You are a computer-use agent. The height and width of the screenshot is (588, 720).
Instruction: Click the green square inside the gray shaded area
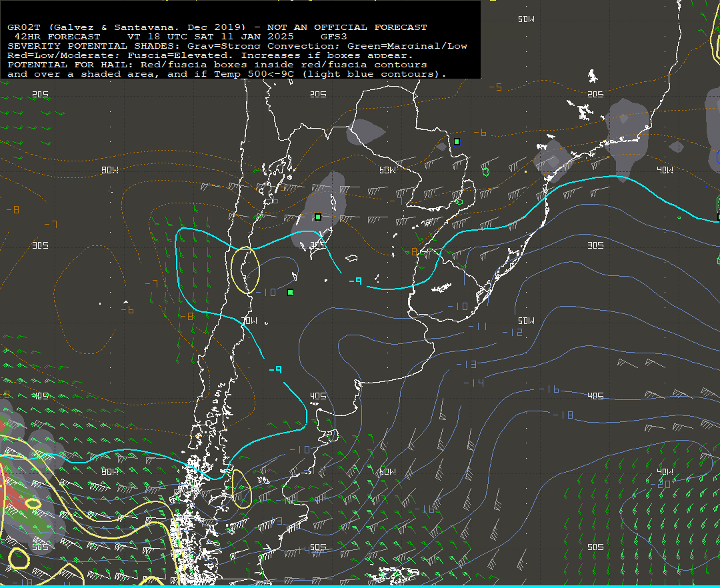[318, 217]
